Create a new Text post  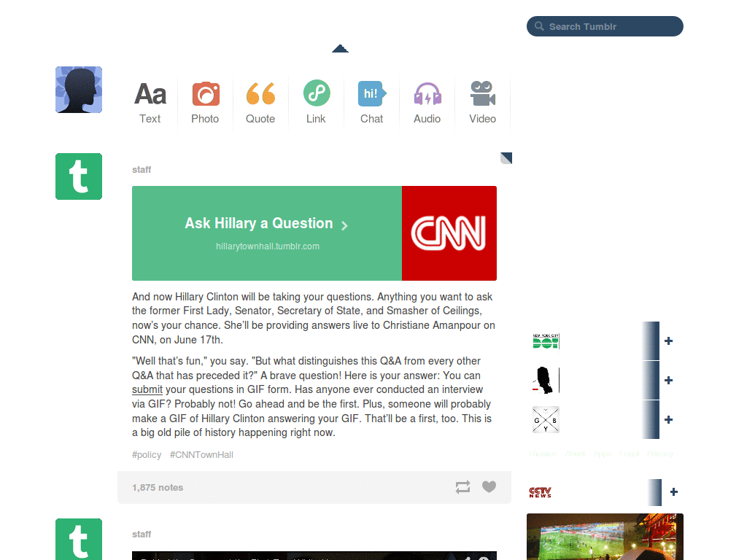coord(150,102)
